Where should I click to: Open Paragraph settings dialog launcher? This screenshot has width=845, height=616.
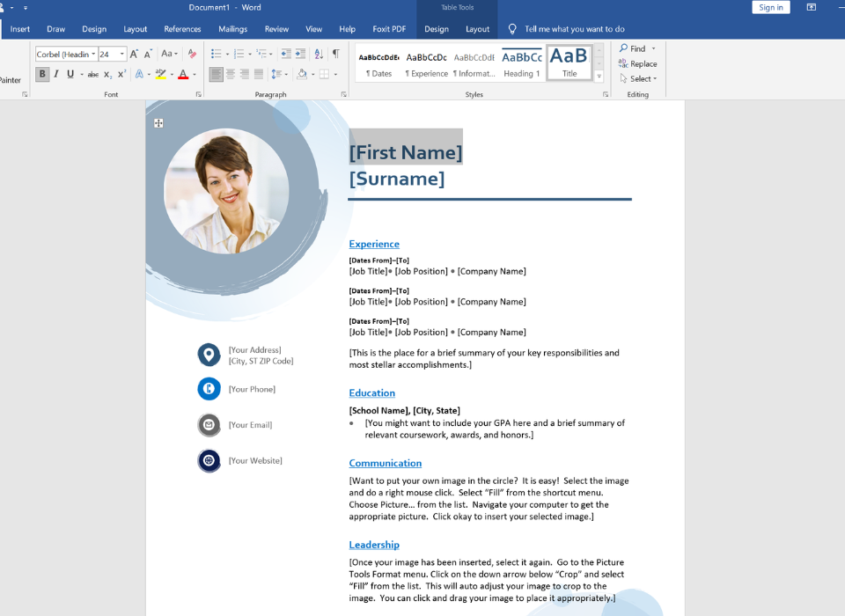(x=344, y=94)
